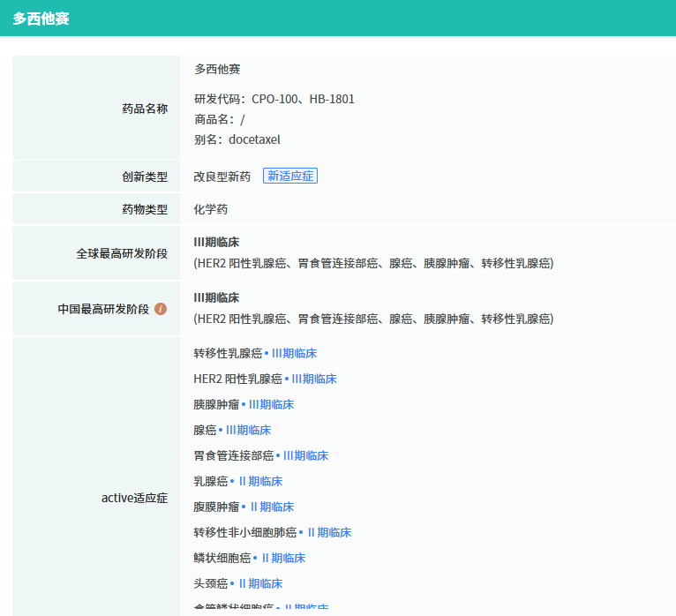Screen dimensions: 676x616
Task: Open III期临床 link for HER2 阳性乳腺癌
Action: tap(314, 379)
